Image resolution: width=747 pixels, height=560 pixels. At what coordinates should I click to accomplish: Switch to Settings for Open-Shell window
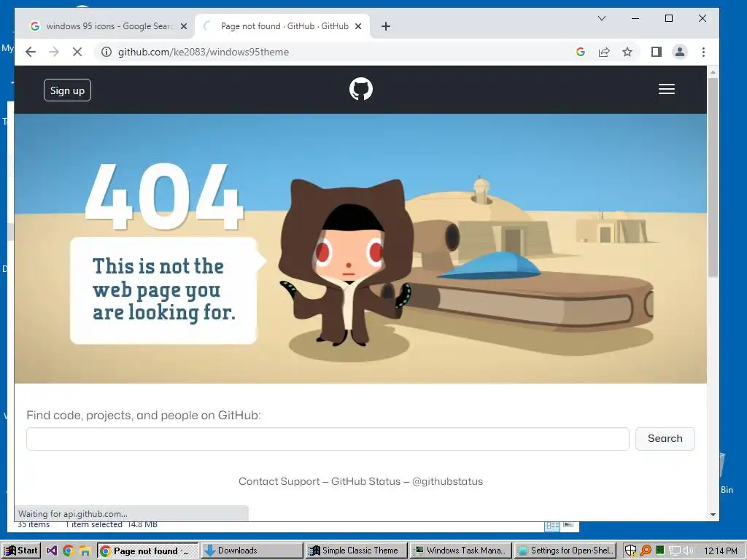[x=565, y=551]
